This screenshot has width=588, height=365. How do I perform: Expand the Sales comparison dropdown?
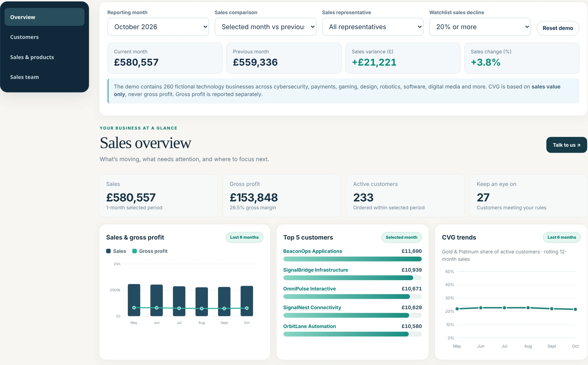coord(265,27)
